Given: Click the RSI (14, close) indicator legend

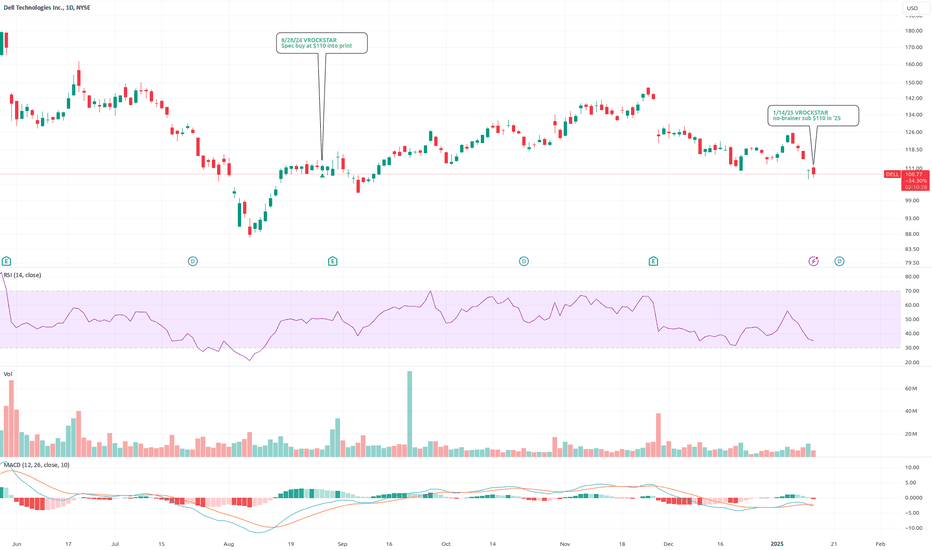Looking at the screenshot, I should pos(23,275).
